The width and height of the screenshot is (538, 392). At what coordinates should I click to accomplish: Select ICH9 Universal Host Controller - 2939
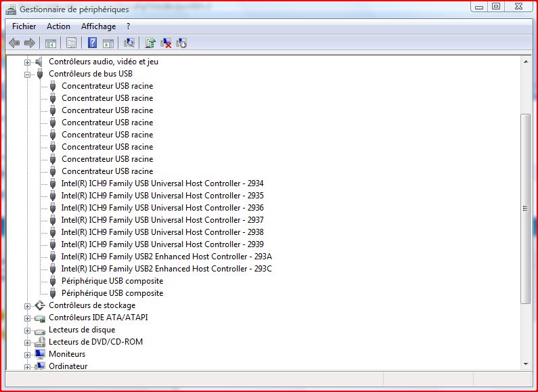pyautogui.click(x=162, y=244)
